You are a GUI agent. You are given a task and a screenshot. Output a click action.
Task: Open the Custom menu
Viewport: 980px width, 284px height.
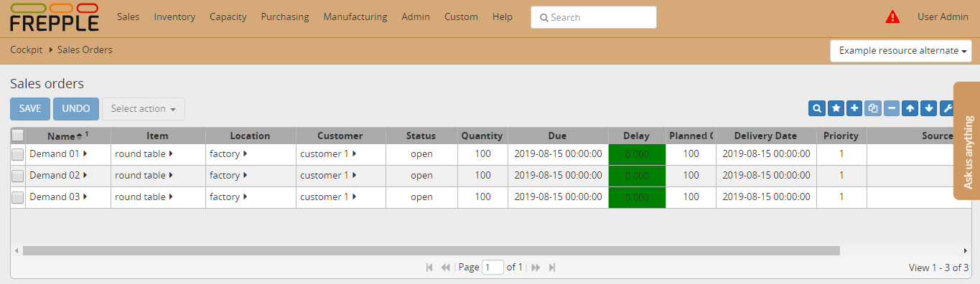[x=461, y=16]
